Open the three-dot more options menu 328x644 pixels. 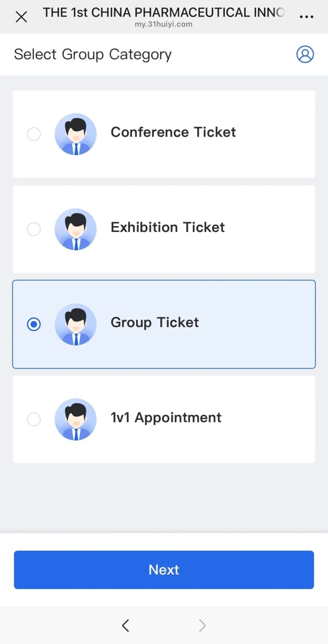(x=306, y=17)
